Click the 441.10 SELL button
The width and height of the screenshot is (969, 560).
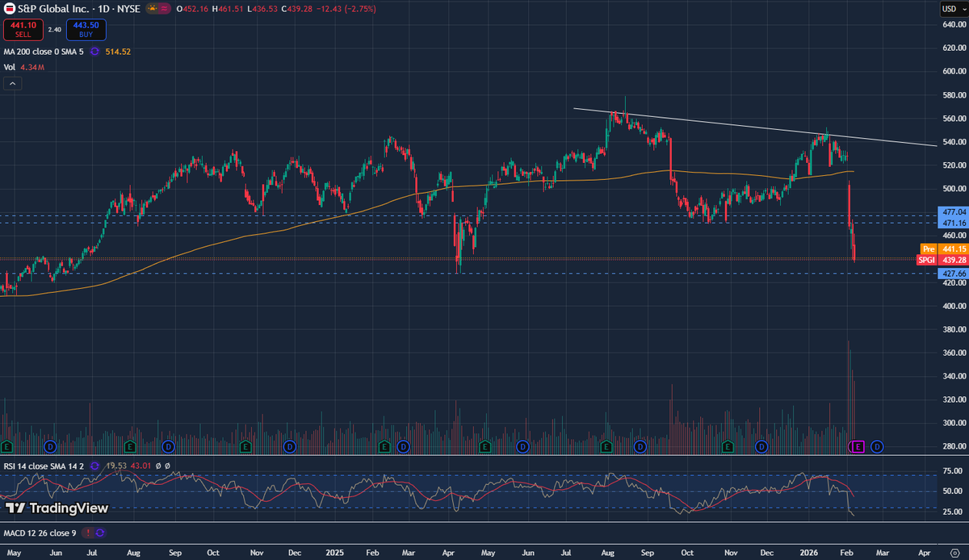point(23,30)
